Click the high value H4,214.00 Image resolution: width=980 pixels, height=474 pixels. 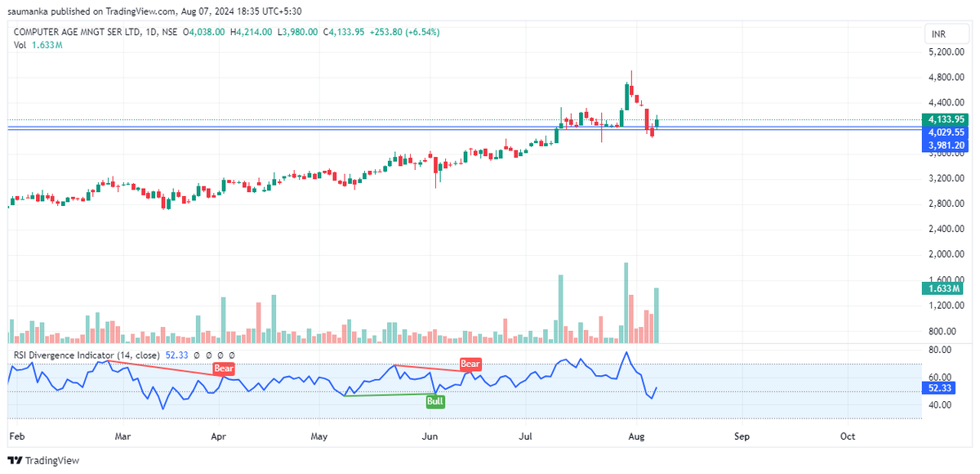tap(252, 32)
